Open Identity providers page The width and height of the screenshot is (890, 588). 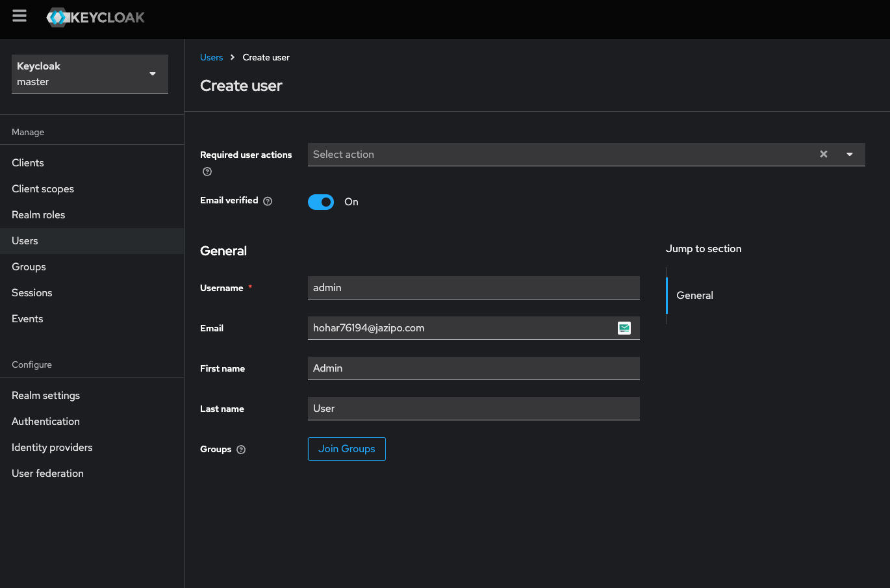click(92, 448)
